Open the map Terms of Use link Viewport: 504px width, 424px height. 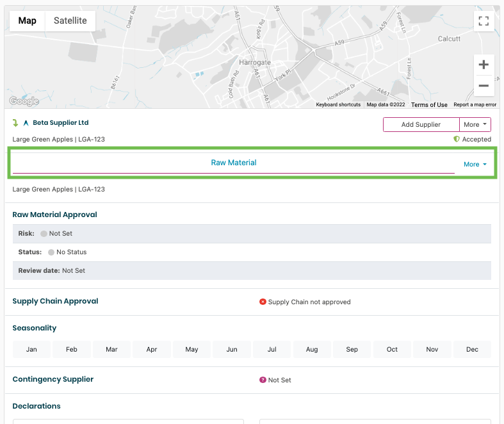429,104
